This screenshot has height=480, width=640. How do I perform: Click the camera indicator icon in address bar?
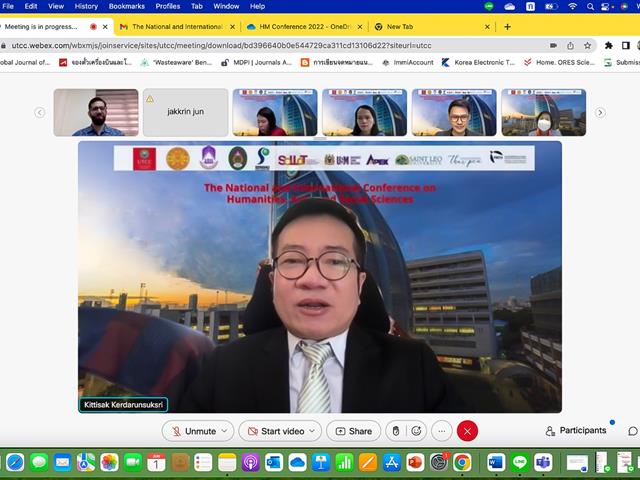553,46
